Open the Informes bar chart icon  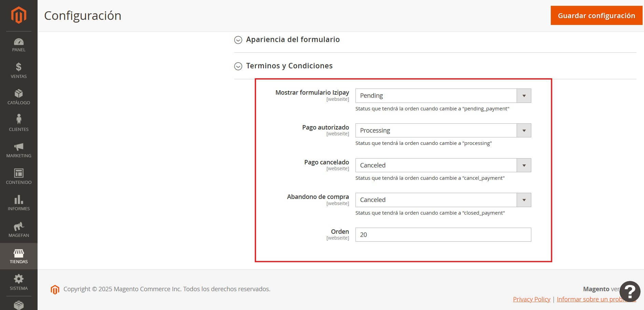[18, 200]
